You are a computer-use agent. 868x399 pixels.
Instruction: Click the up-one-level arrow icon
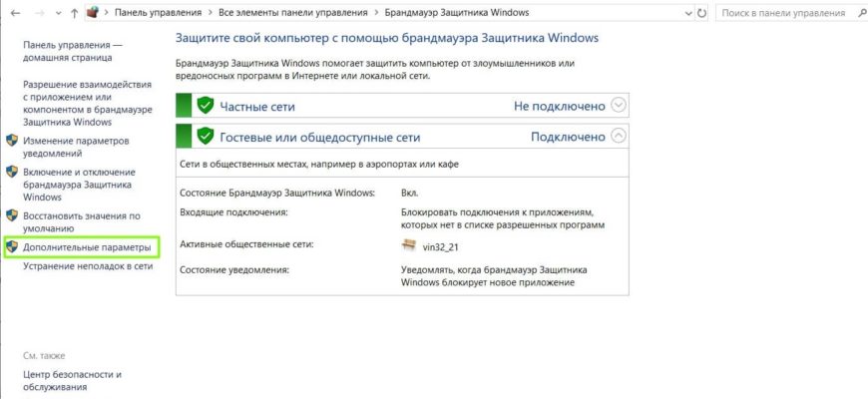[x=75, y=13]
